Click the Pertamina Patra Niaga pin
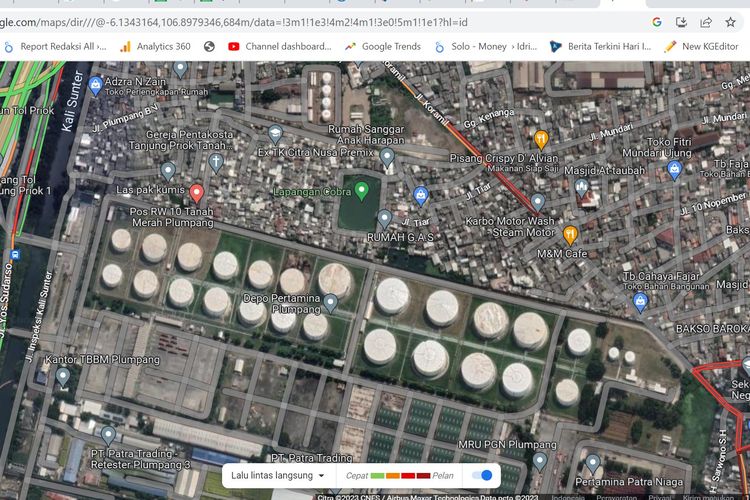This screenshot has height=500, width=750. pyautogui.click(x=593, y=463)
